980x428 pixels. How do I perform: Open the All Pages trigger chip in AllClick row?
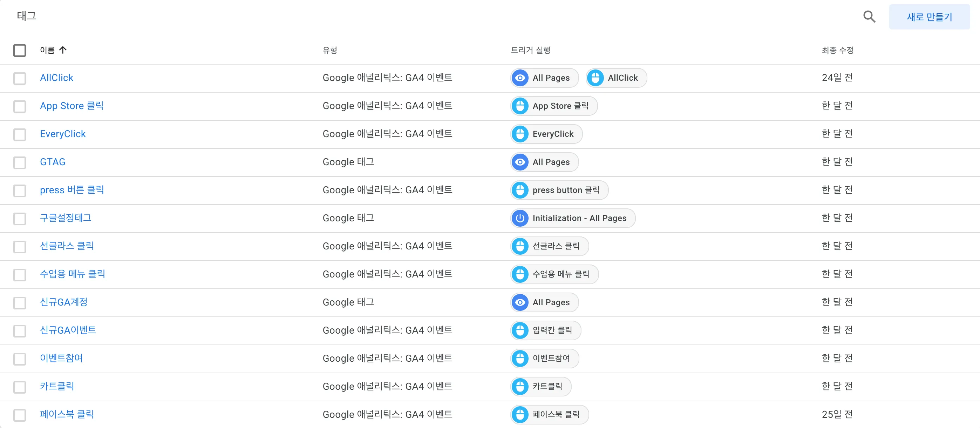click(x=544, y=78)
